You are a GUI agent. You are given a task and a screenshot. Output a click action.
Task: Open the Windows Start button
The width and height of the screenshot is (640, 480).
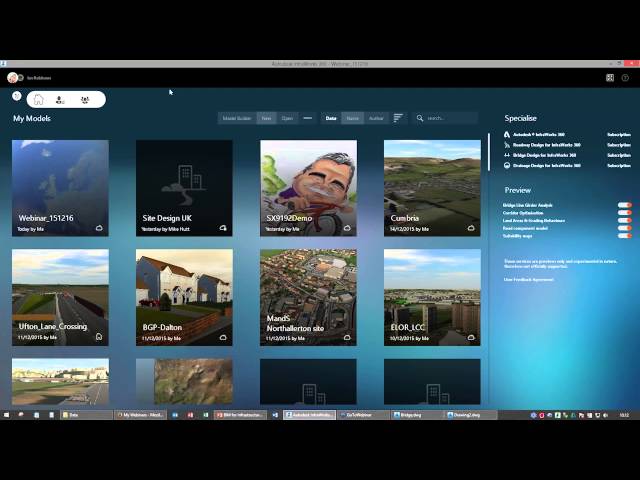click(x=6, y=415)
